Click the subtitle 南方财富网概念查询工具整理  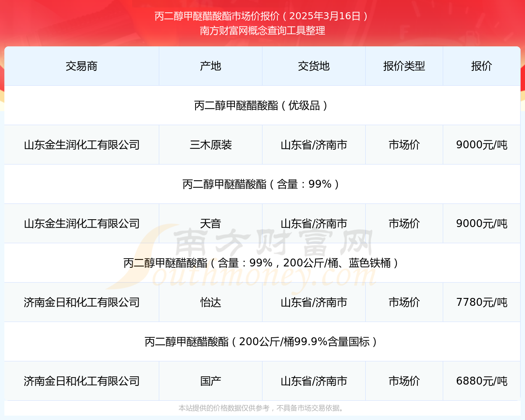pyautogui.click(x=262, y=31)
